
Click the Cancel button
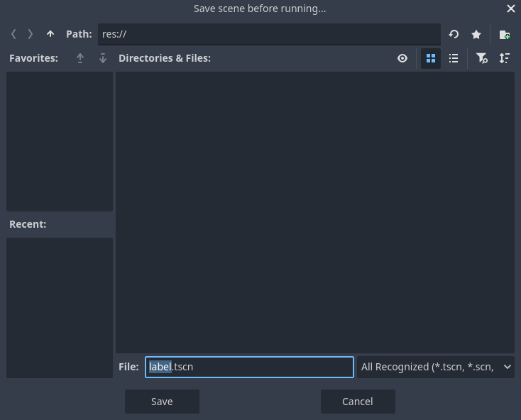click(x=358, y=402)
